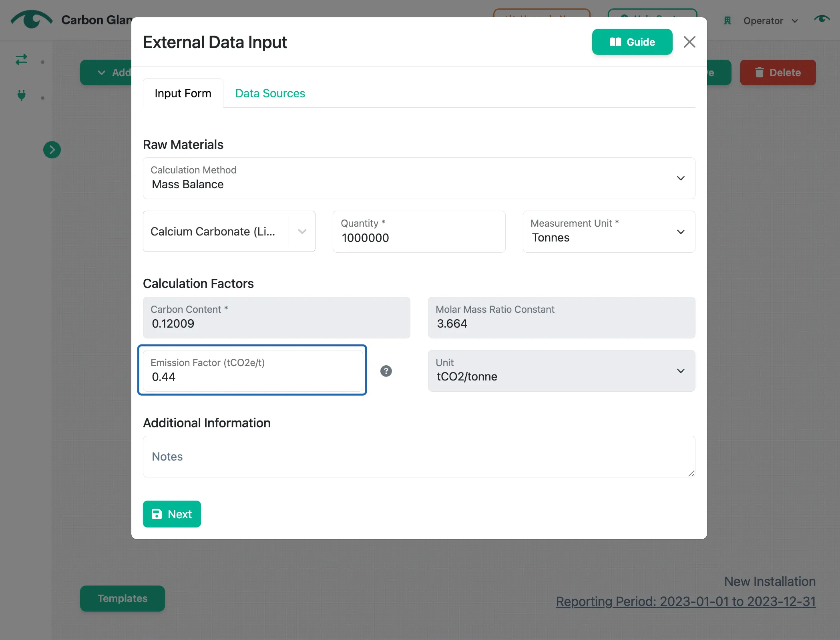Click the 'Calculation Factors' heading
The height and width of the screenshot is (640, 840).
198,284
